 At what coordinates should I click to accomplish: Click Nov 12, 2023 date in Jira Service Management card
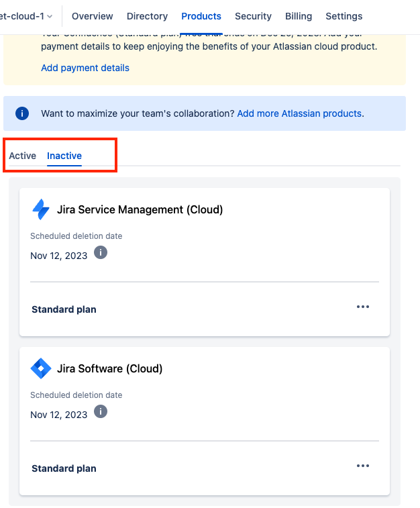click(58, 256)
